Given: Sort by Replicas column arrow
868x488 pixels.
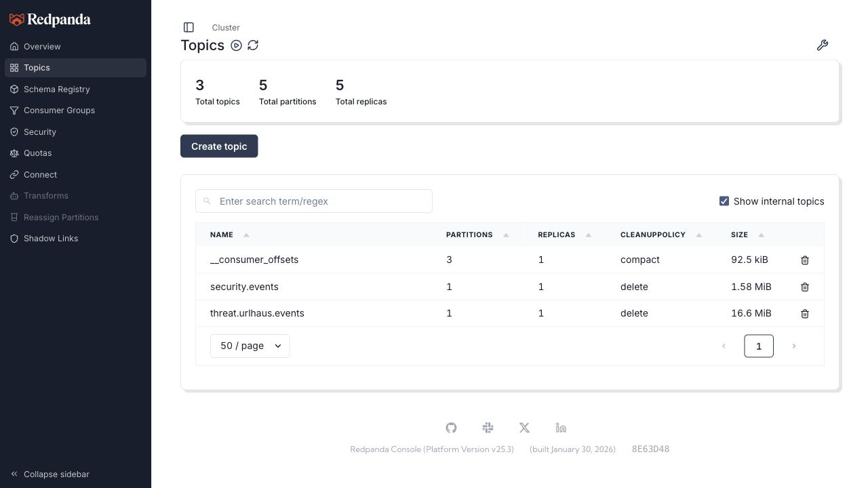Looking at the screenshot, I should click(x=588, y=235).
